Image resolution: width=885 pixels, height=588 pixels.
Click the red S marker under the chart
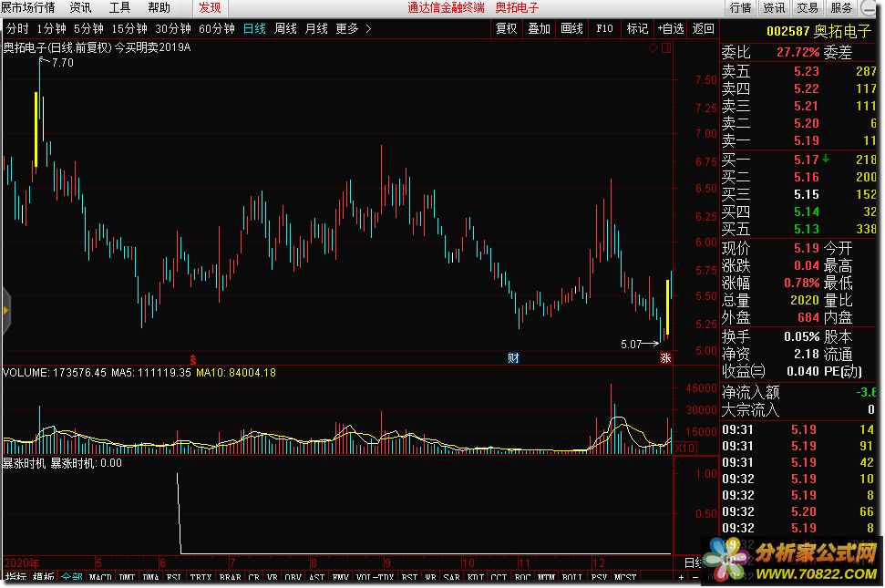192,359
